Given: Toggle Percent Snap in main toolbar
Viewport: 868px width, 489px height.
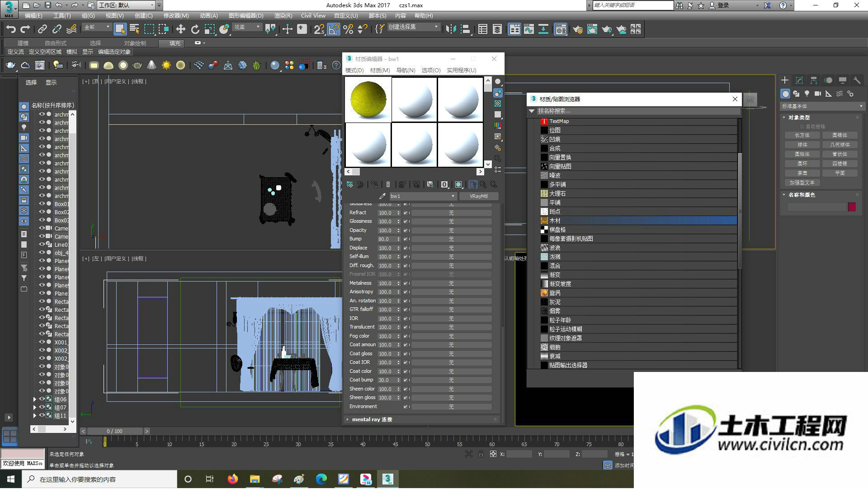Looking at the screenshot, I should [348, 29].
